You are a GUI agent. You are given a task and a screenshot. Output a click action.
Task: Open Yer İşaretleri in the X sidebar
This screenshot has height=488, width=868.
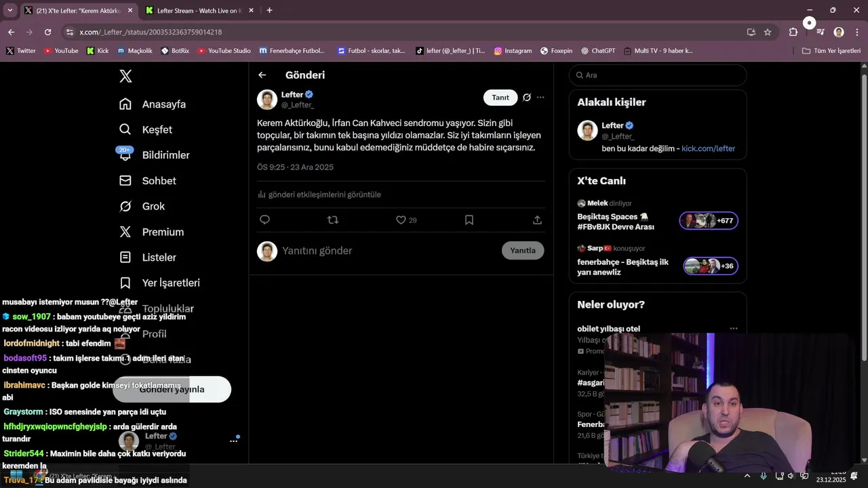point(159,283)
